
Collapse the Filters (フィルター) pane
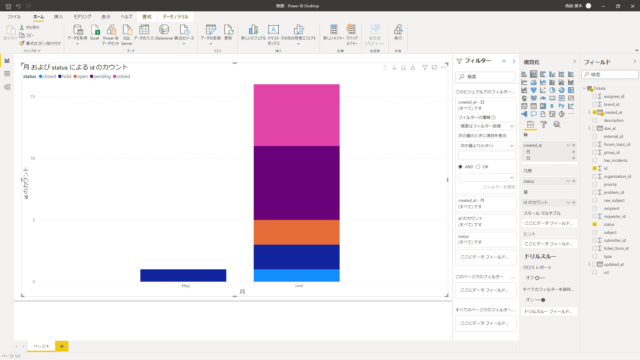pyautogui.click(x=514, y=61)
